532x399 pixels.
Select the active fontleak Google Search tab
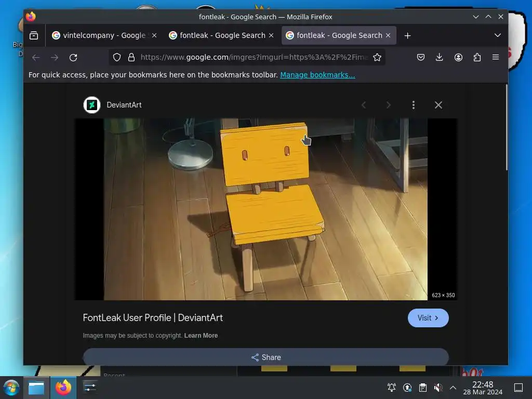click(x=339, y=35)
